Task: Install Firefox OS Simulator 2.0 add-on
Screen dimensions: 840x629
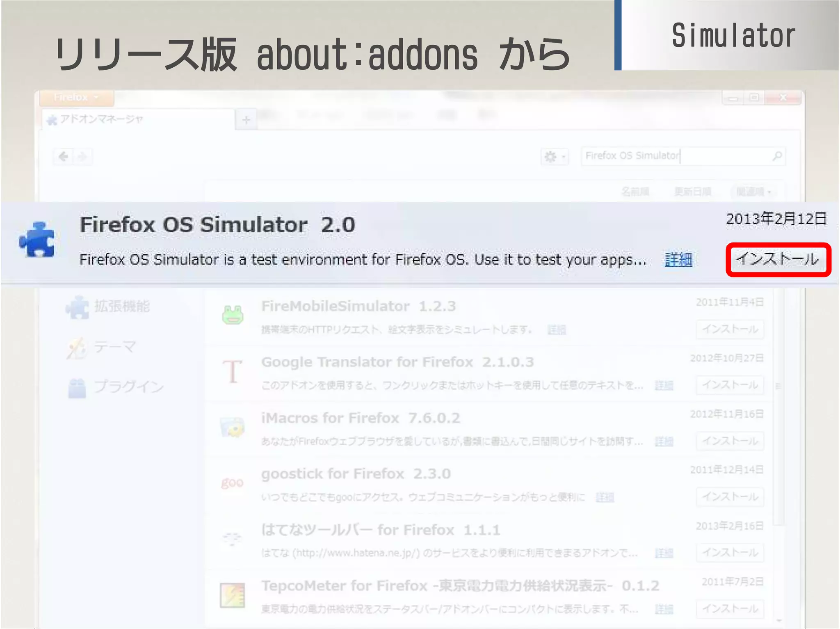Action: pyautogui.click(x=778, y=259)
